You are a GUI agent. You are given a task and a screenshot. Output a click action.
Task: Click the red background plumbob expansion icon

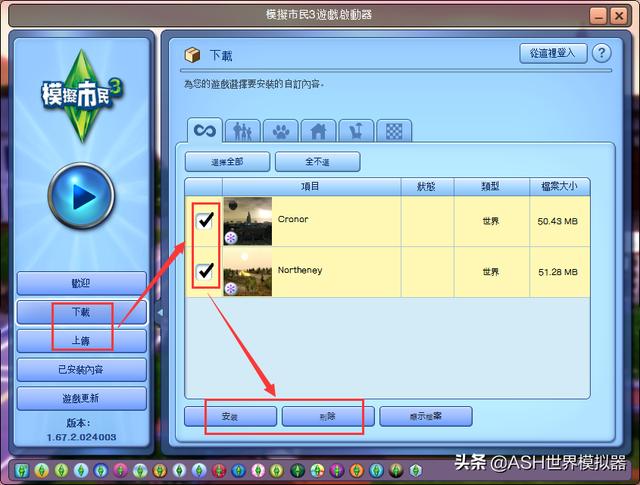pyautogui.click(x=219, y=471)
